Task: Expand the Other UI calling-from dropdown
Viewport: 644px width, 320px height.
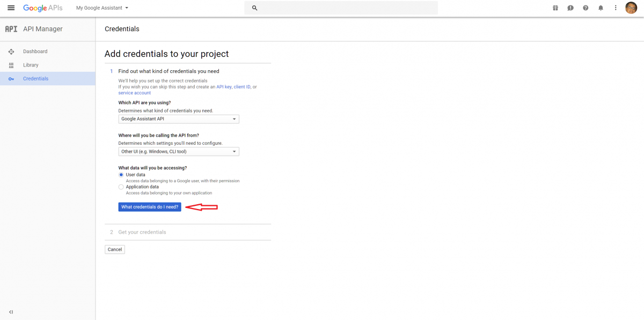Action: click(179, 152)
